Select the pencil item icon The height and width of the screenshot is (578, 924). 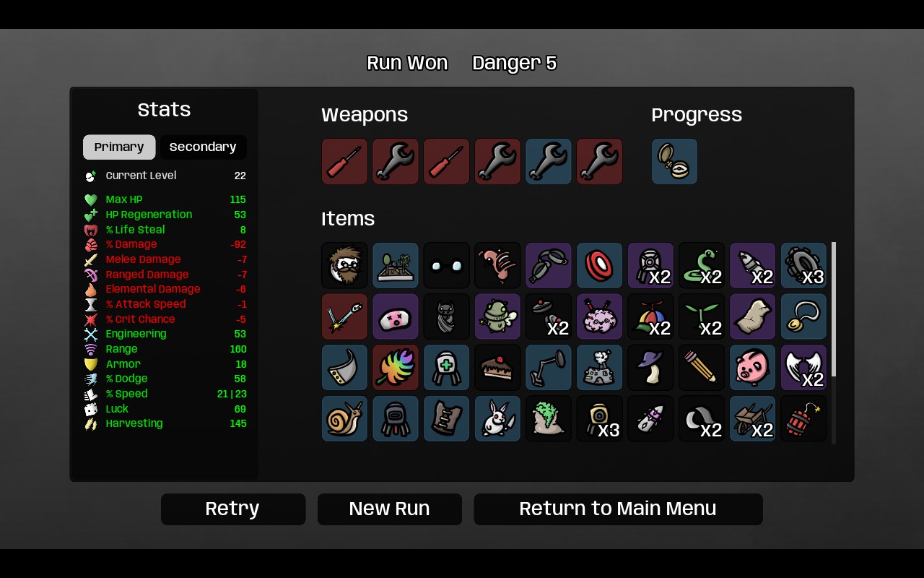coord(702,368)
